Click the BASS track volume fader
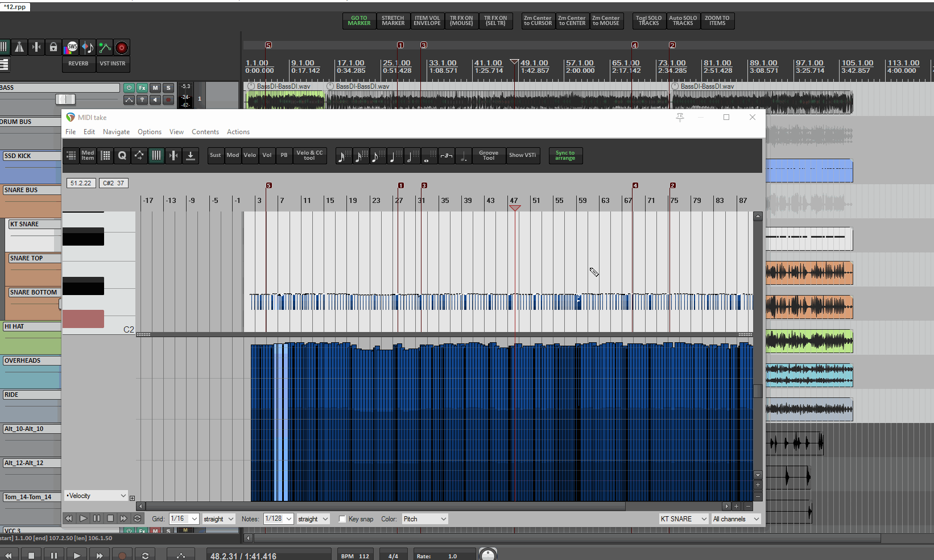The image size is (934, 560). 65,99
